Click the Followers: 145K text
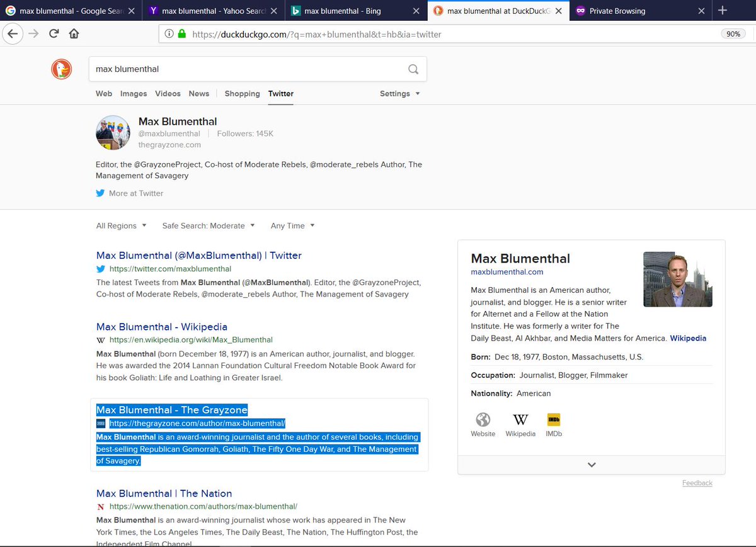 [x=245, y=133]
